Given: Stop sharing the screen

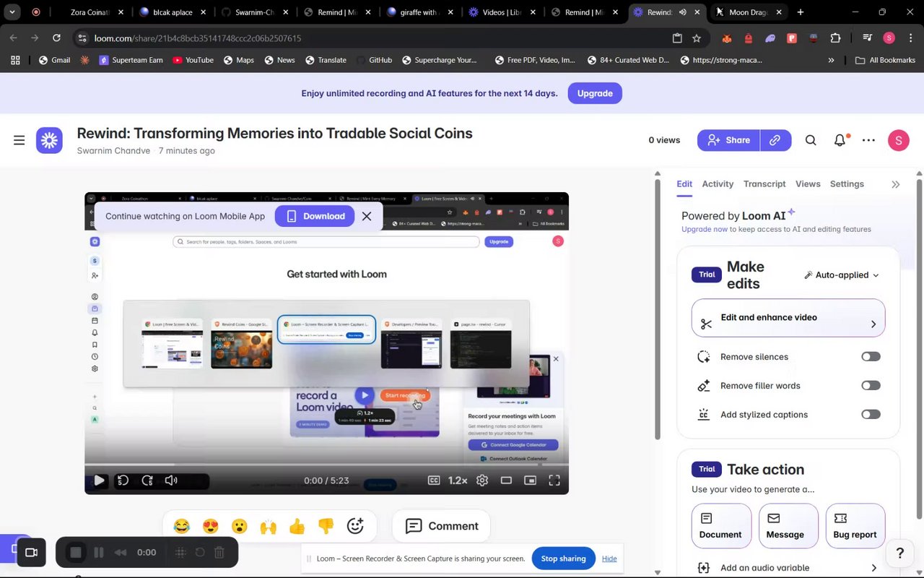Looking at the screenshot, I should click(x=563, y=558).
